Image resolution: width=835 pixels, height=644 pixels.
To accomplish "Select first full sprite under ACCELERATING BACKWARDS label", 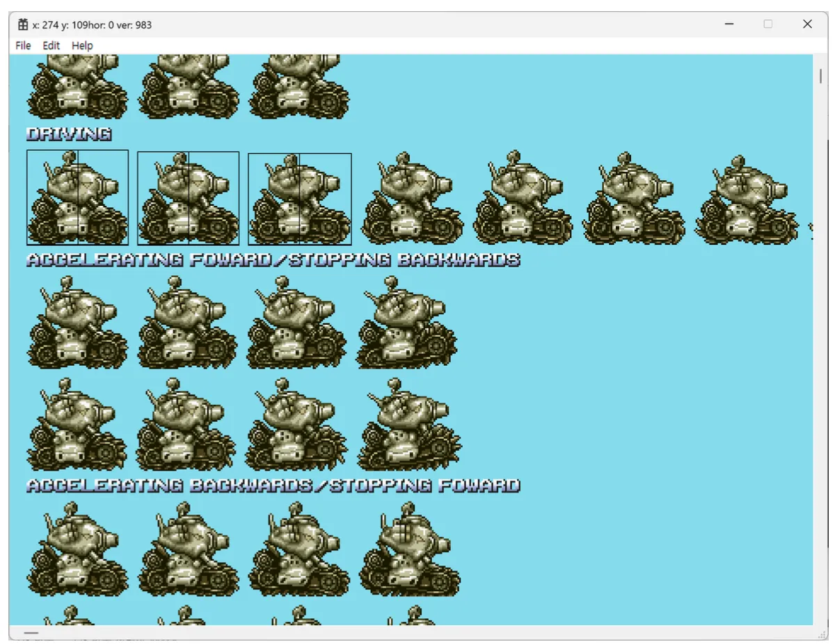I will 77,549.
